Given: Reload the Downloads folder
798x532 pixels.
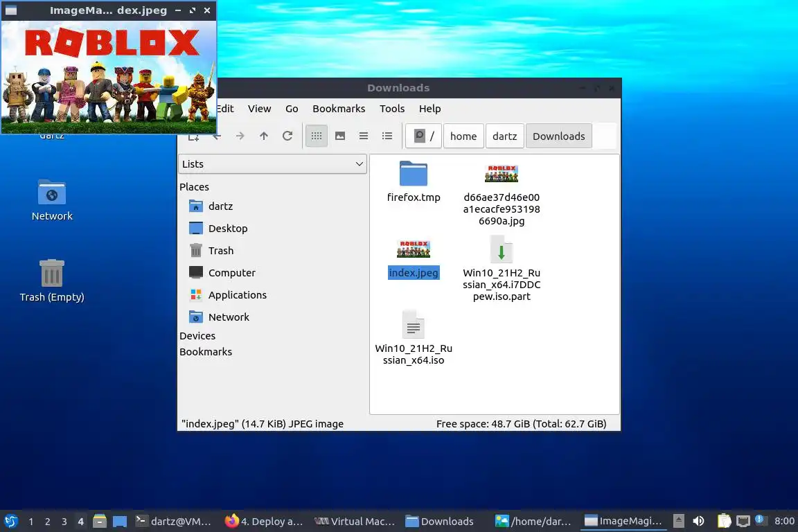Looking at the screenshot, I should (287, 136).
